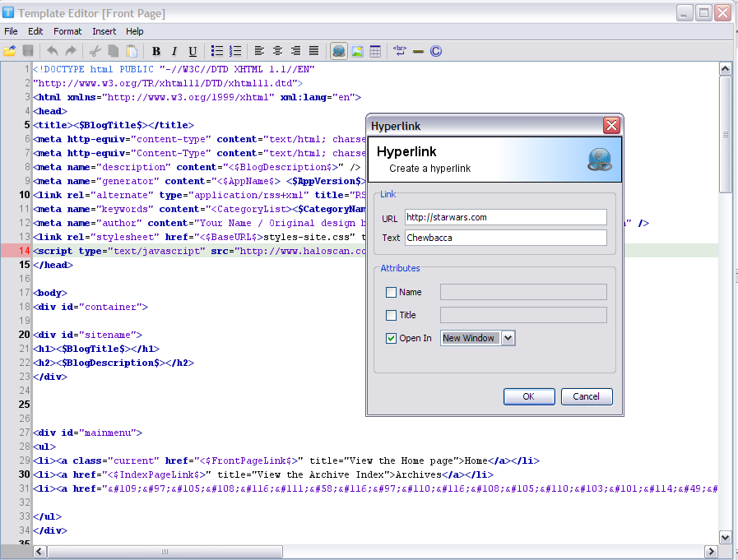Center align the text

point(278,51)
